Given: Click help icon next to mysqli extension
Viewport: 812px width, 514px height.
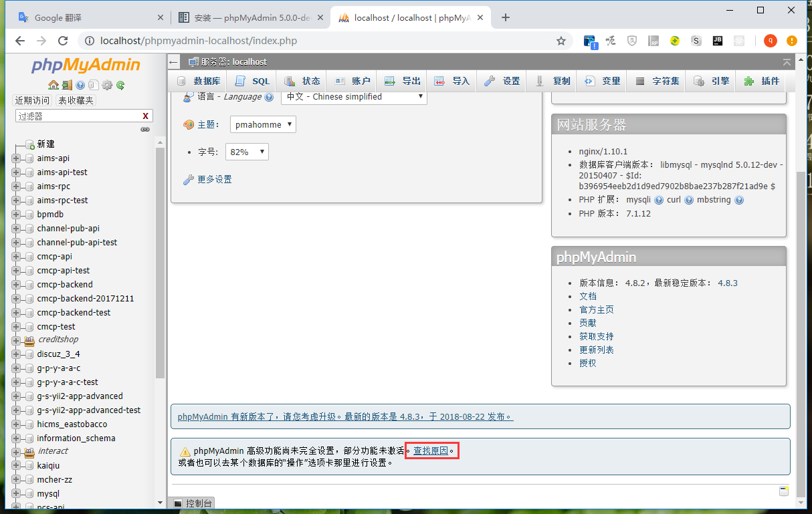Looking at the screenshot, I should [658, 200].
